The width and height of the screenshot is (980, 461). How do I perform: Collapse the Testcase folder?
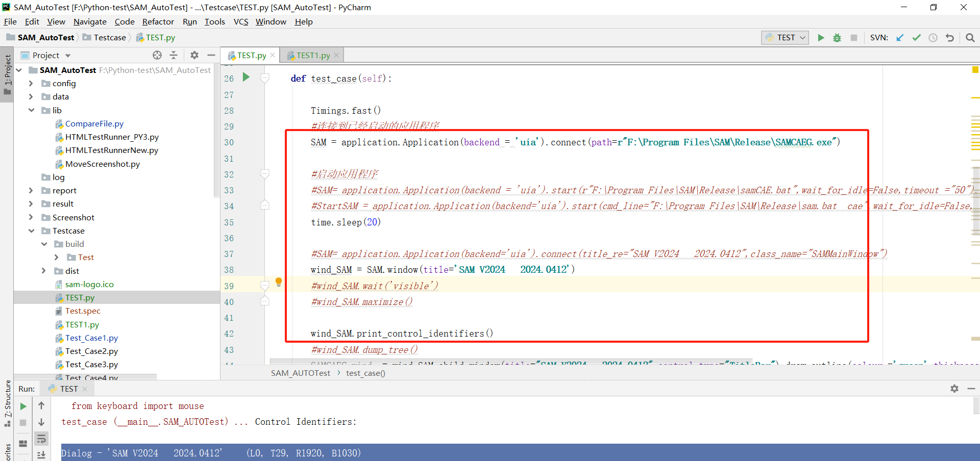point(31,231)
